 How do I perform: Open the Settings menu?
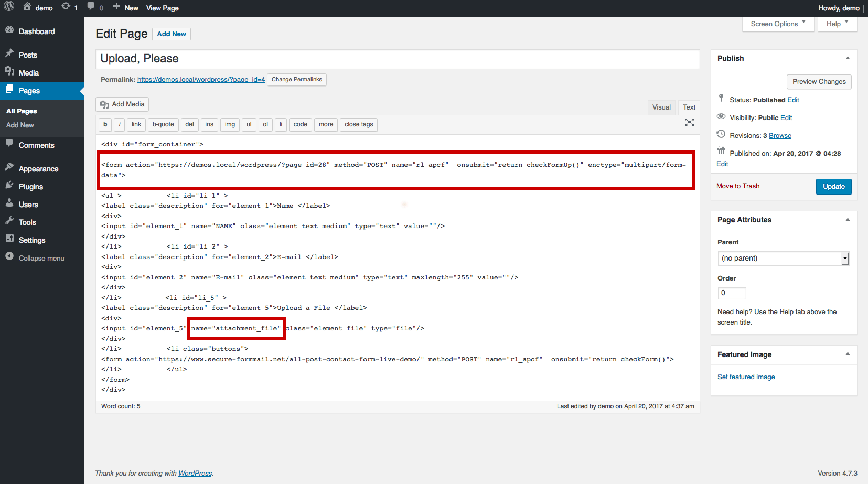pos(32,240)
